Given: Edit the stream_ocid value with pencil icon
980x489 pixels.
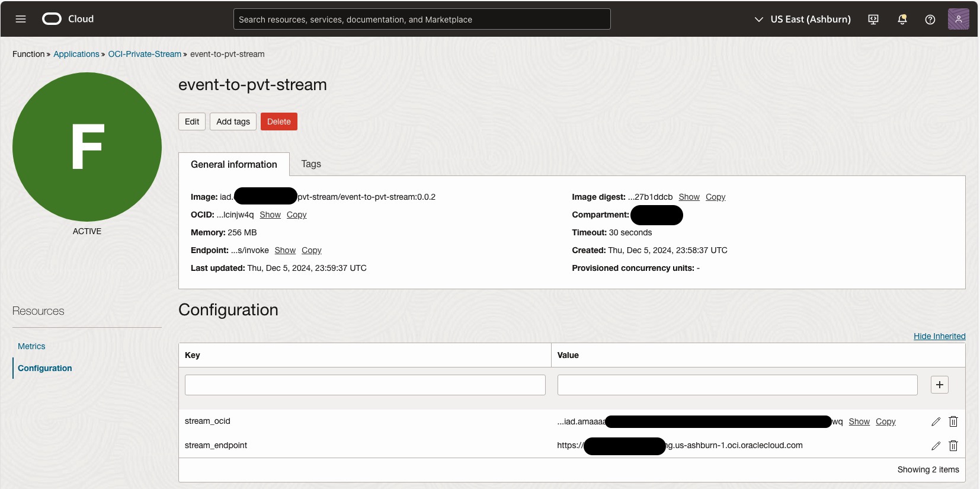Looking at the screenshot, I should click(x=936, y=421).
